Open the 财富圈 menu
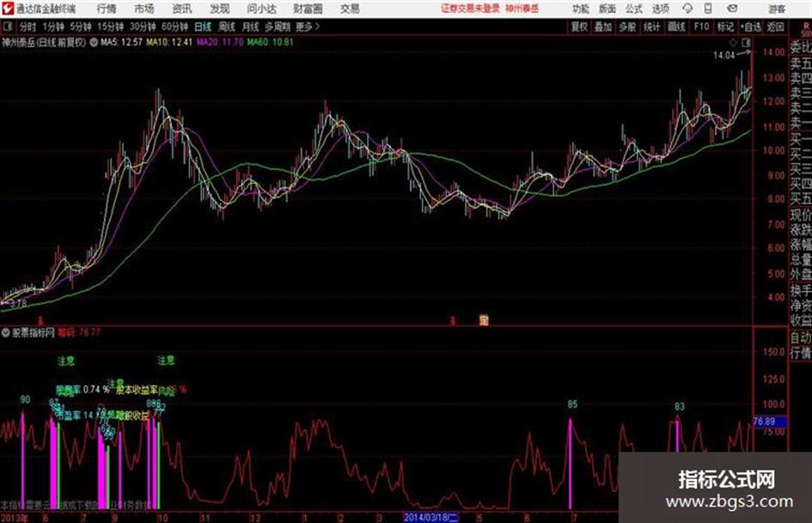The width and height of the screenshot is (812, 523). pyautogui.click(x=308, y=9)
